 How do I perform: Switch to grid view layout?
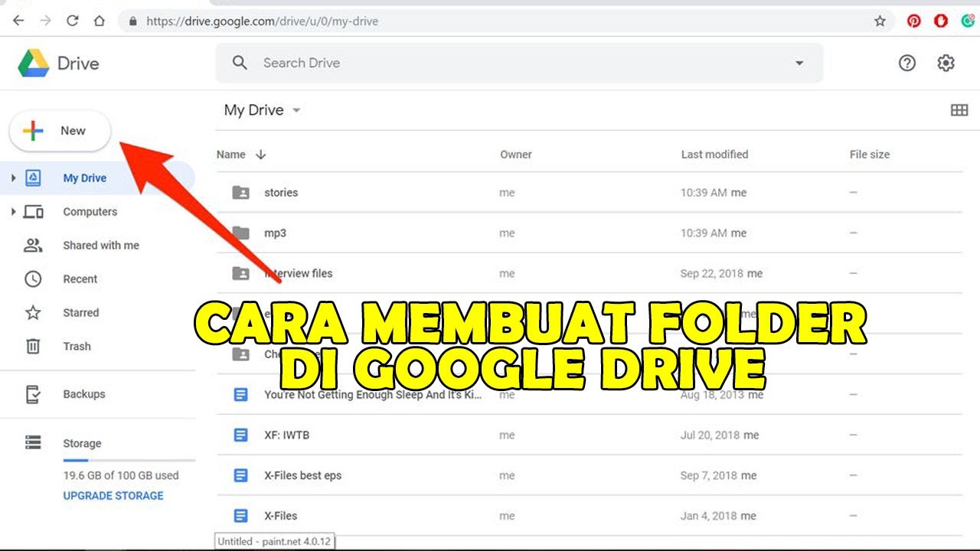959,110
